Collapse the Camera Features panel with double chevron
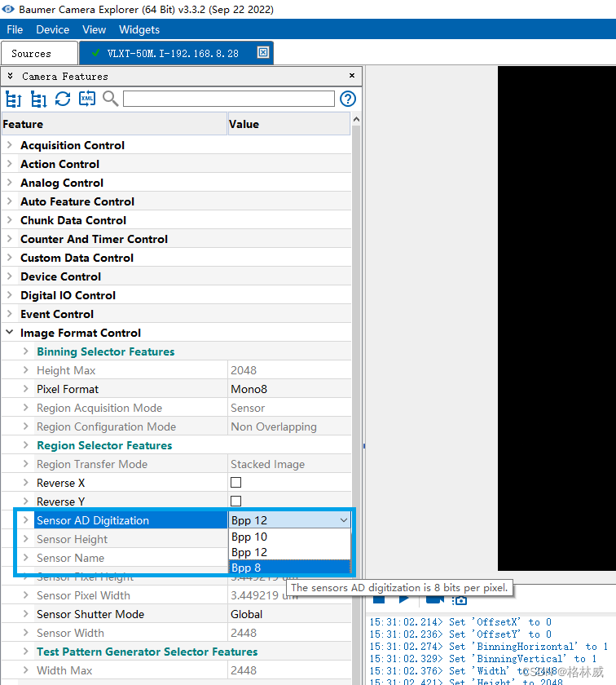The width and height of the screenshot is (616, 685). pos(10,76)
